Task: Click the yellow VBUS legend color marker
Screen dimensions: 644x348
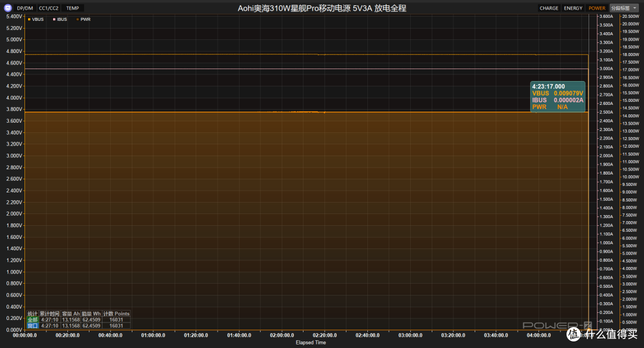Action: point(29,19)
